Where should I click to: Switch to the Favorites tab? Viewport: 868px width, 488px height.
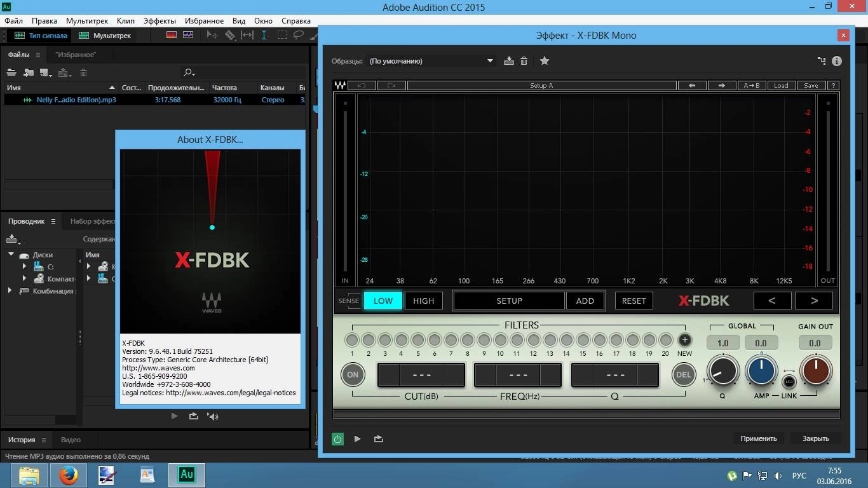point(76,55)
